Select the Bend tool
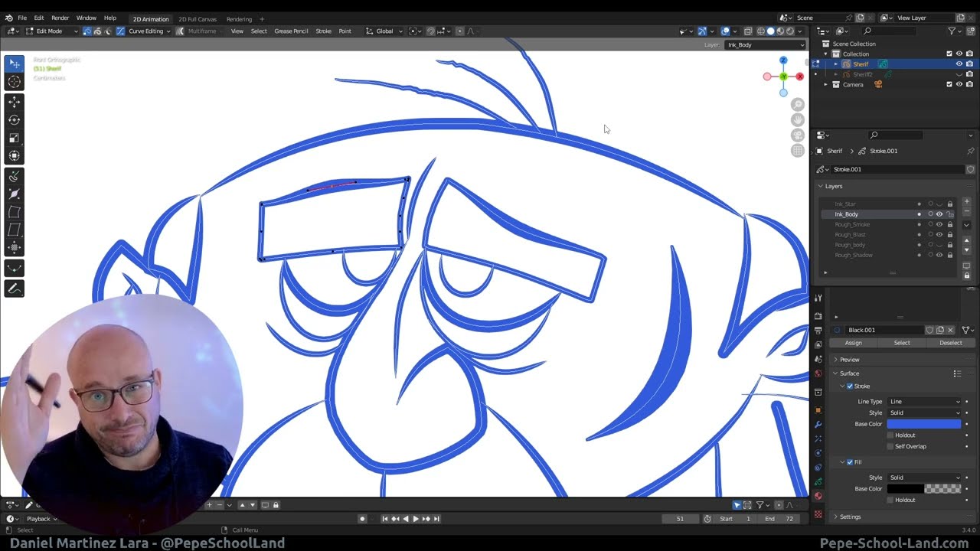Screen dimensions: 980x551 [15, 212]
